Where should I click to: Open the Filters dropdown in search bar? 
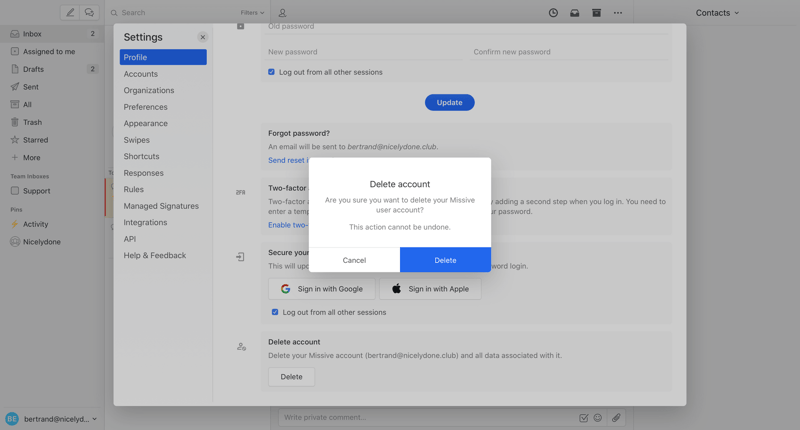coord(252,13)
